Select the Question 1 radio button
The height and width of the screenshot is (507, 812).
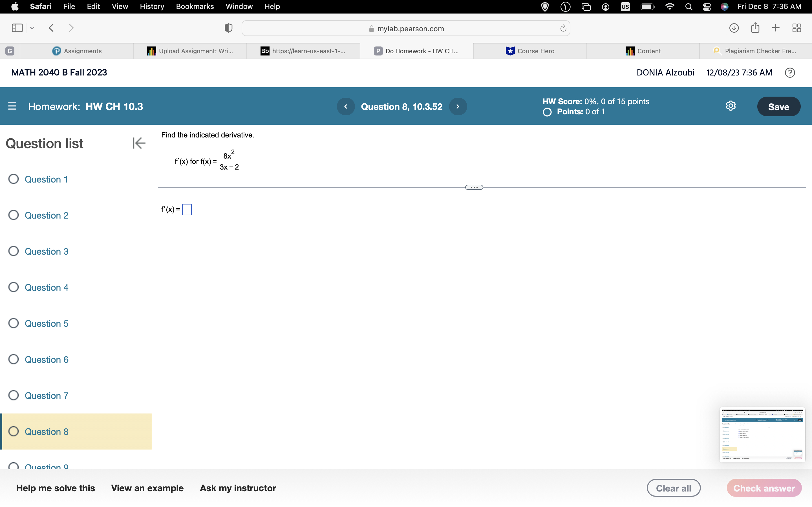14,179
